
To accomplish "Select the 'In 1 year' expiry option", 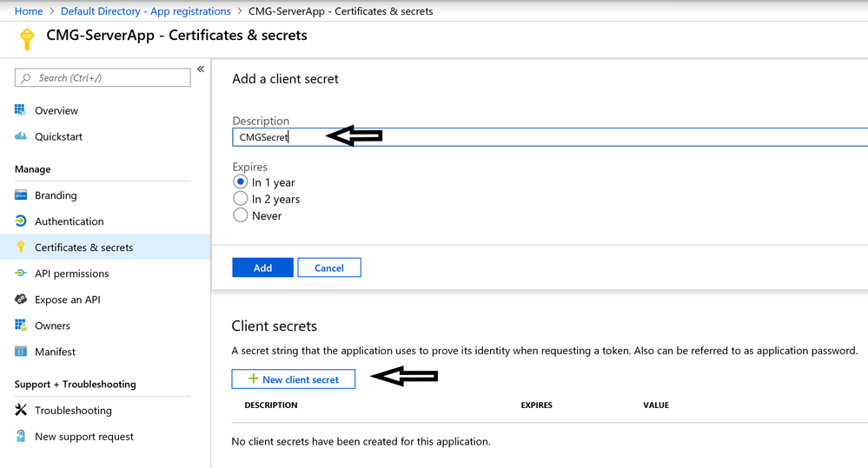I will [x=241, y=182].
